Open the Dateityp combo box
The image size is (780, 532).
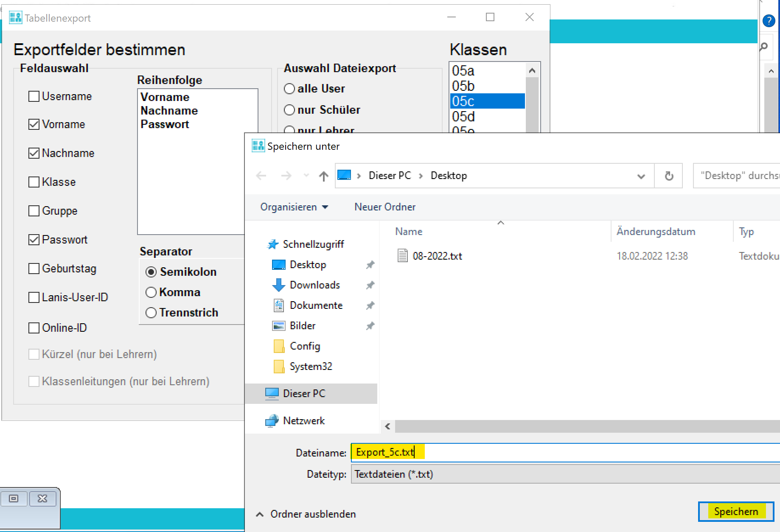565,474
